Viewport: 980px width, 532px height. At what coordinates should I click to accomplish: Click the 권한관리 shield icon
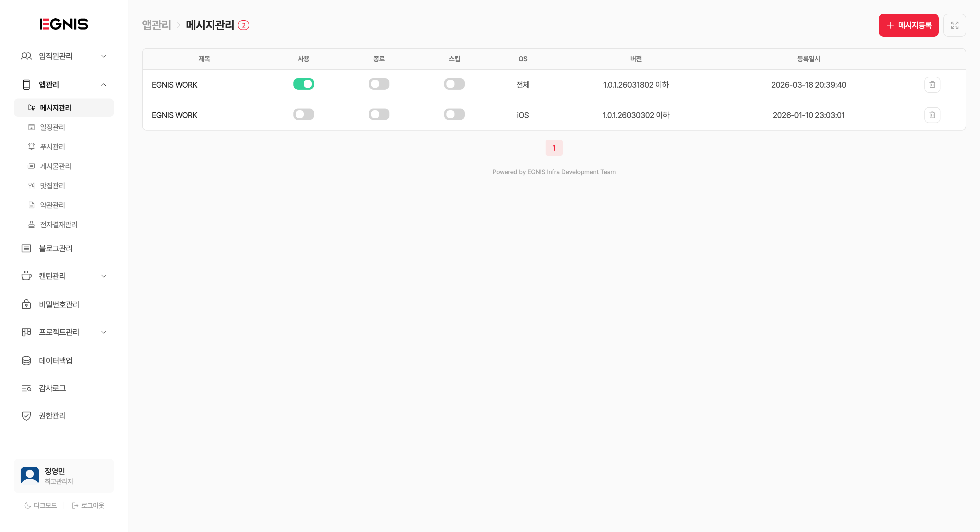26,416
